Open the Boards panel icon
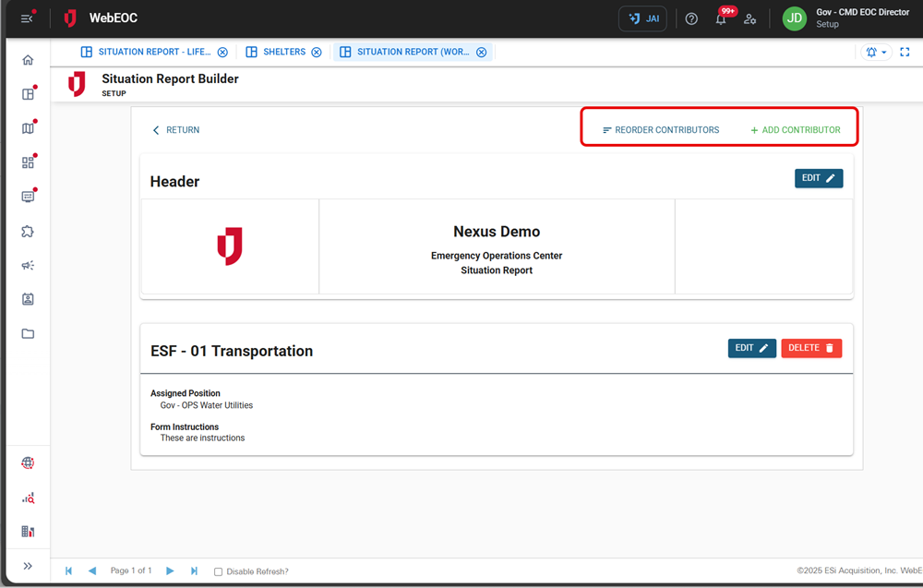This screenshot has height=588, width=923. (x=28, y=92)
